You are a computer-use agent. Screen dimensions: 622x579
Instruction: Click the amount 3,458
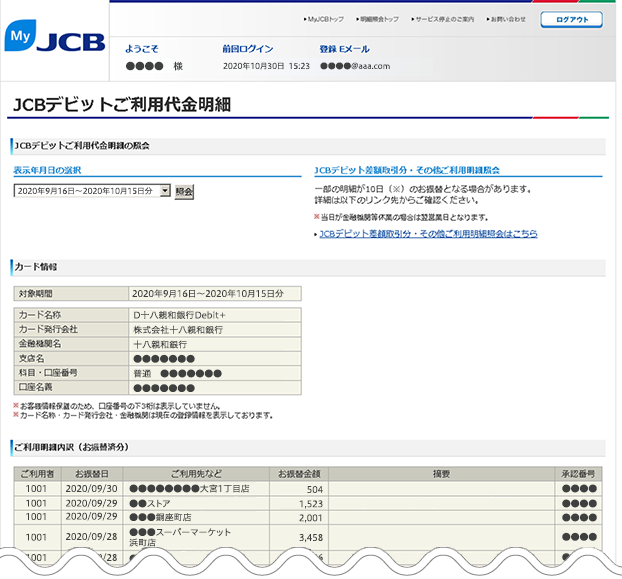(311, 537)
